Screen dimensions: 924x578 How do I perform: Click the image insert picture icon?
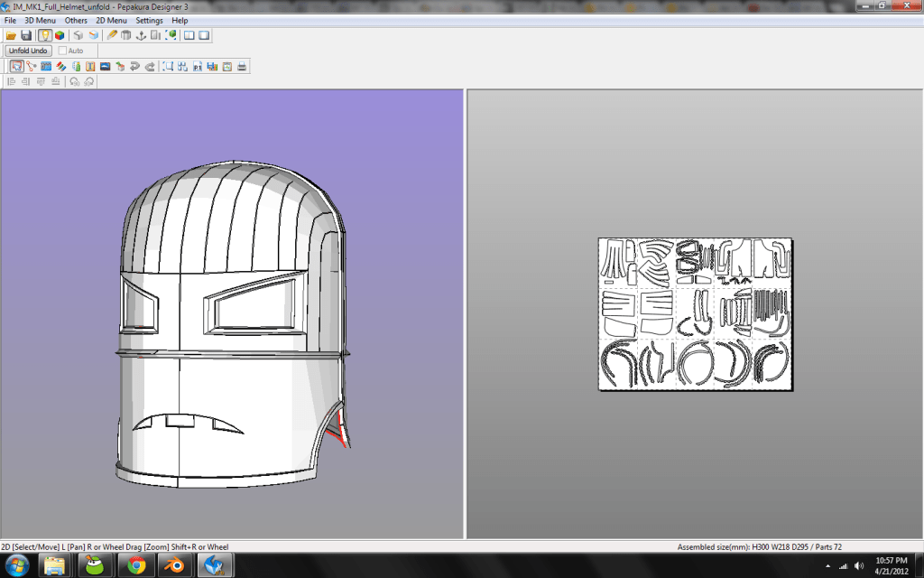tap(105, 67)
